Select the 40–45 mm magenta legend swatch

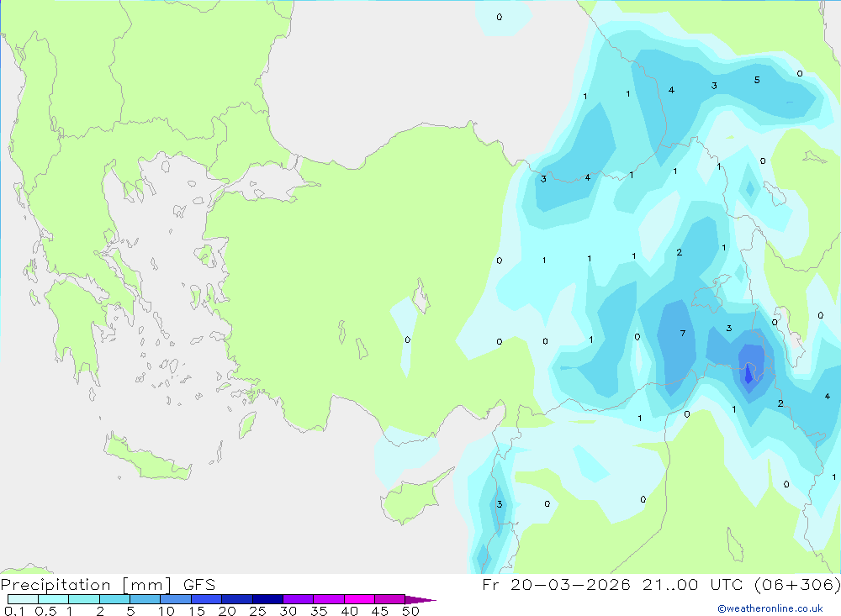pyautogui.click(x=359, y=599)
